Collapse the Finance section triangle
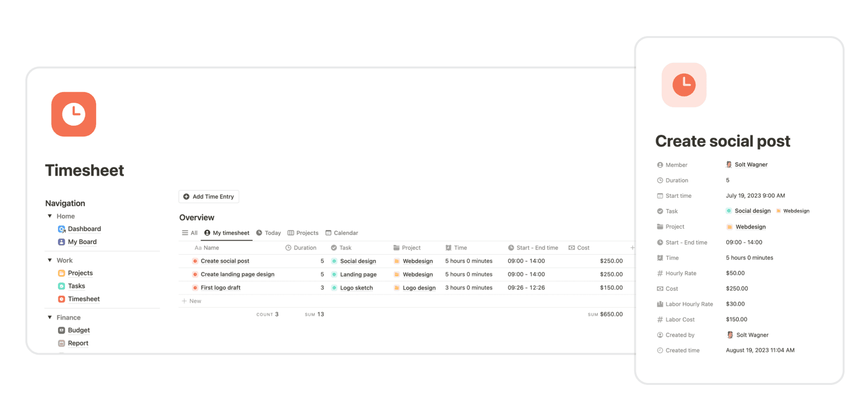This screenshot has width=868, height=420. 50,318
